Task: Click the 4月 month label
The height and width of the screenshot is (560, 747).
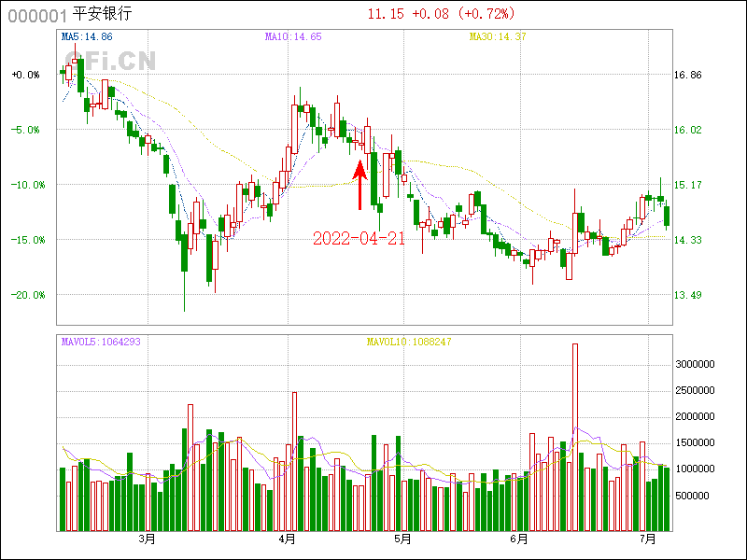Action: pos(288,539)
